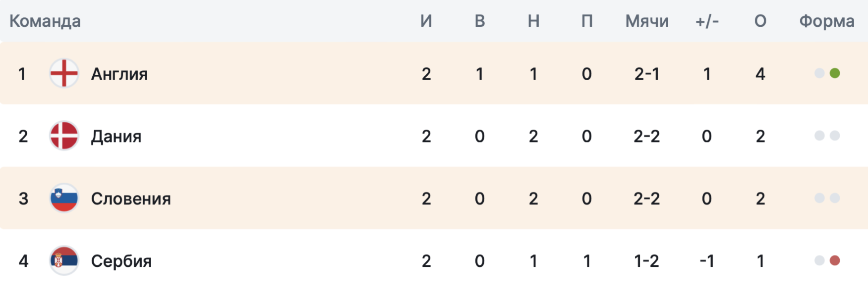Sort table by the О points column

pyautogui.click(x=760, y=21)
